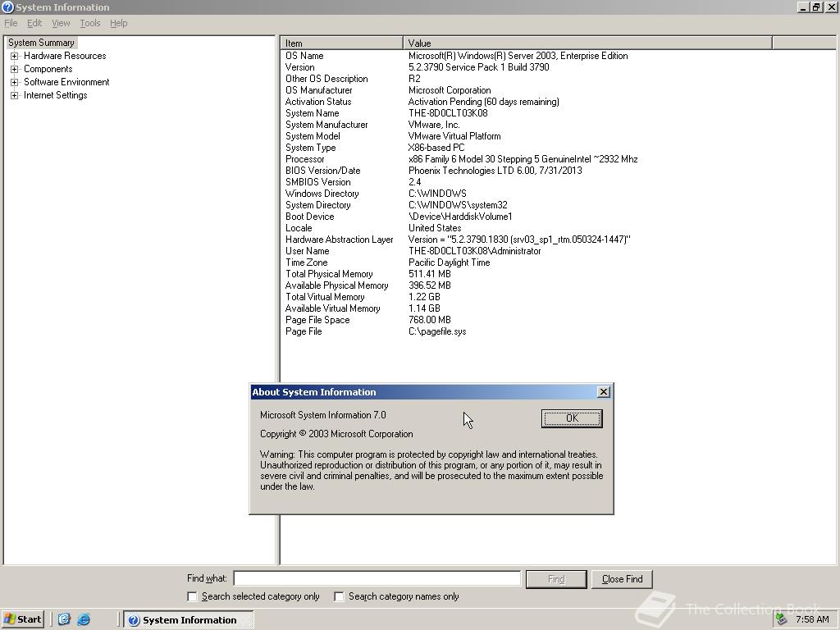840x630 pixels.
Task: Select Hardware Resources tree item
Action: [x=65, y=56]
